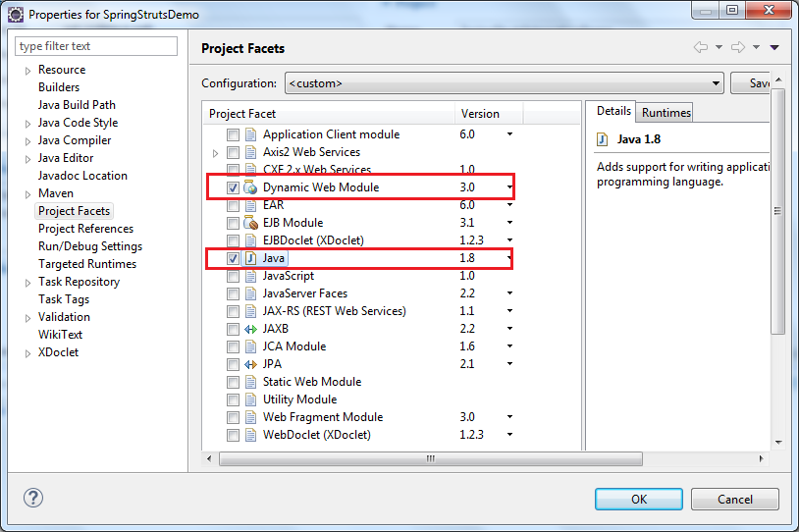Select the Details tab

[x=613, y=111]
